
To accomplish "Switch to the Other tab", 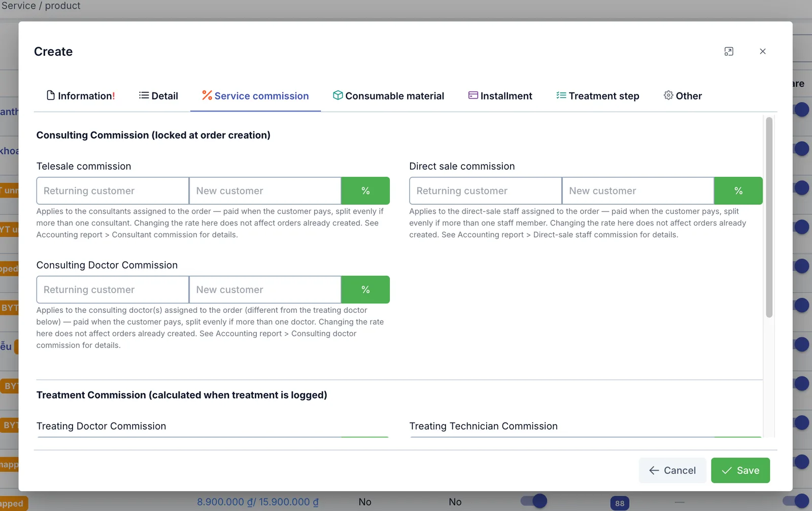I will point(683,96).
